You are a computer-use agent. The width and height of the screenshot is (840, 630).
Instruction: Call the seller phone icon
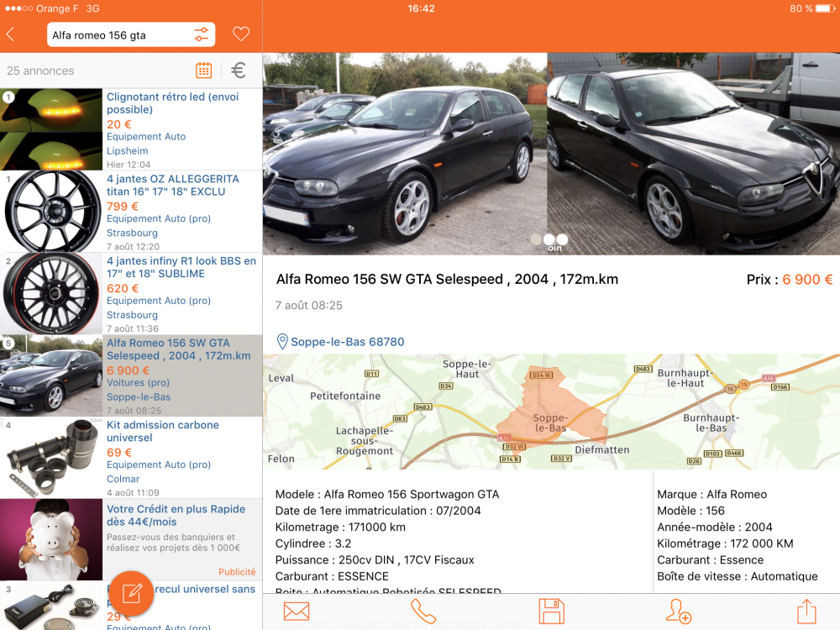tap(423, 612)
